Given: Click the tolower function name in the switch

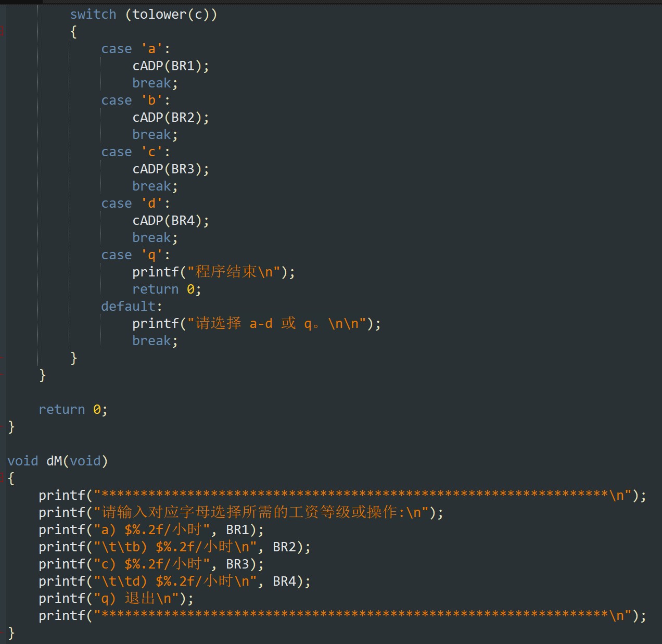Looking at the screenshot, I should click(x=159, y=15).
